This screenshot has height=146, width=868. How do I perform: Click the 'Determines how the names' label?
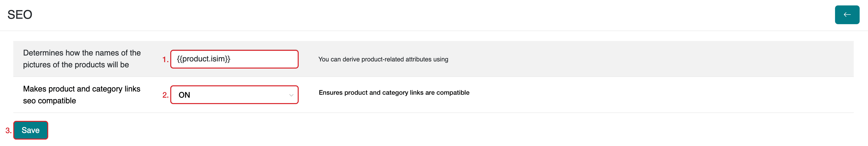pos(82,53)
